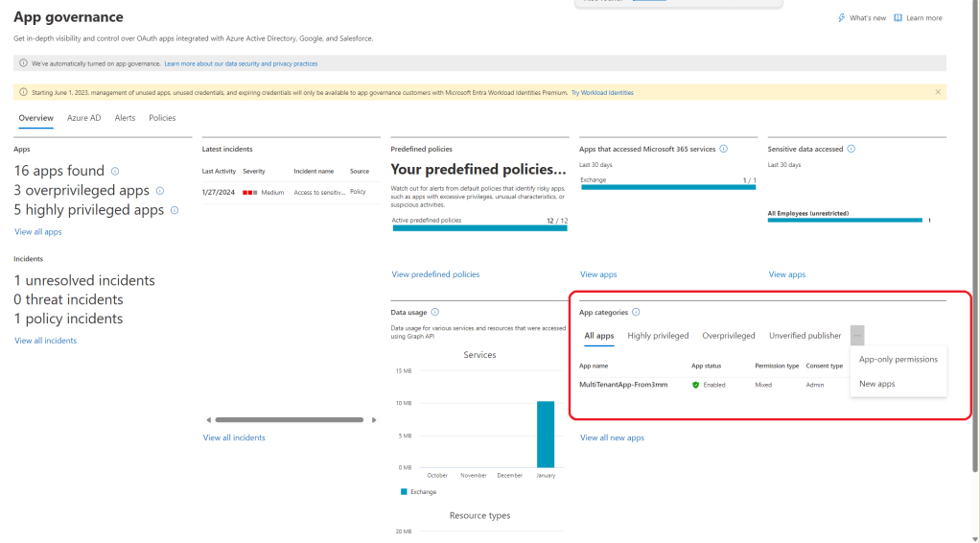Click the info icon next to 'Data usage'
Screen dimensions: 980x543
[x=435, y=312]
